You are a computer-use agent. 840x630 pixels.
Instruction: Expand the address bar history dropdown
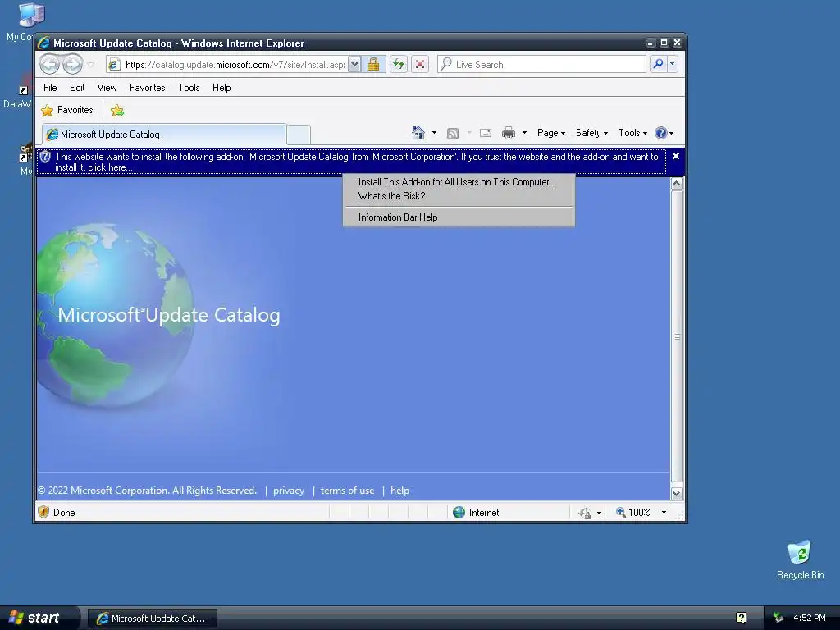click(354, 64)
